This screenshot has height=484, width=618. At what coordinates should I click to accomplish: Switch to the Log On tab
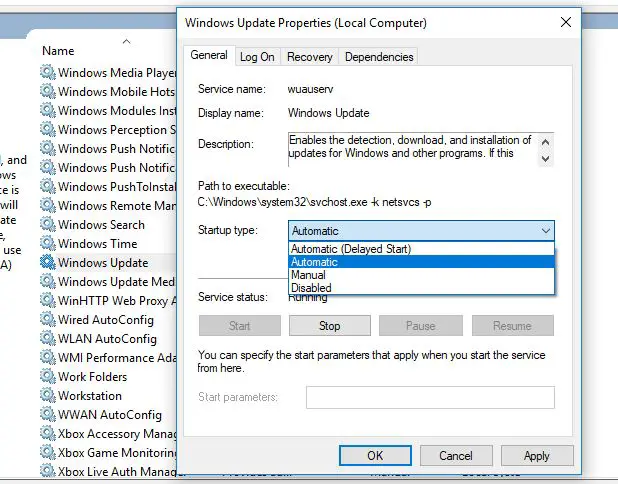[x=257, y=57]
